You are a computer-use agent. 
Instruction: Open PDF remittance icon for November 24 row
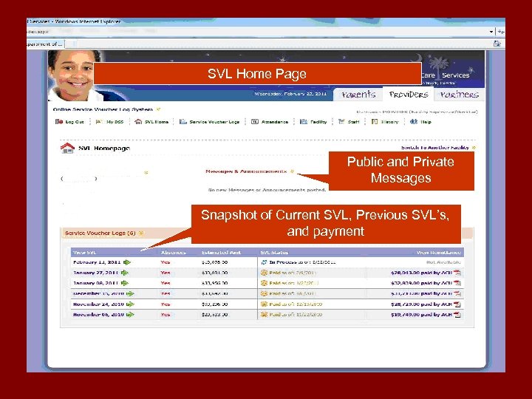[x=457, y=304]
